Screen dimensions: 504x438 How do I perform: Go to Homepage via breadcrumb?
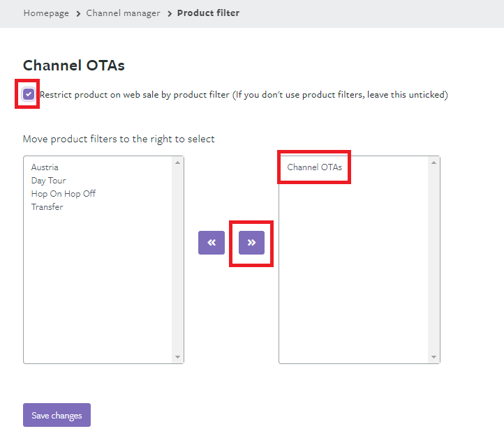click(46, 13)
